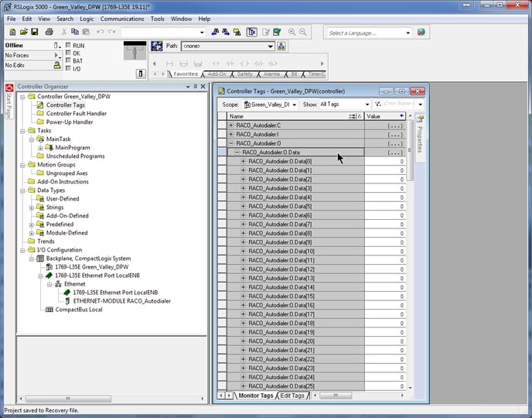Toggle the I/O status indicator box
The height and width of the screenshot is (418, 532).
69,69
